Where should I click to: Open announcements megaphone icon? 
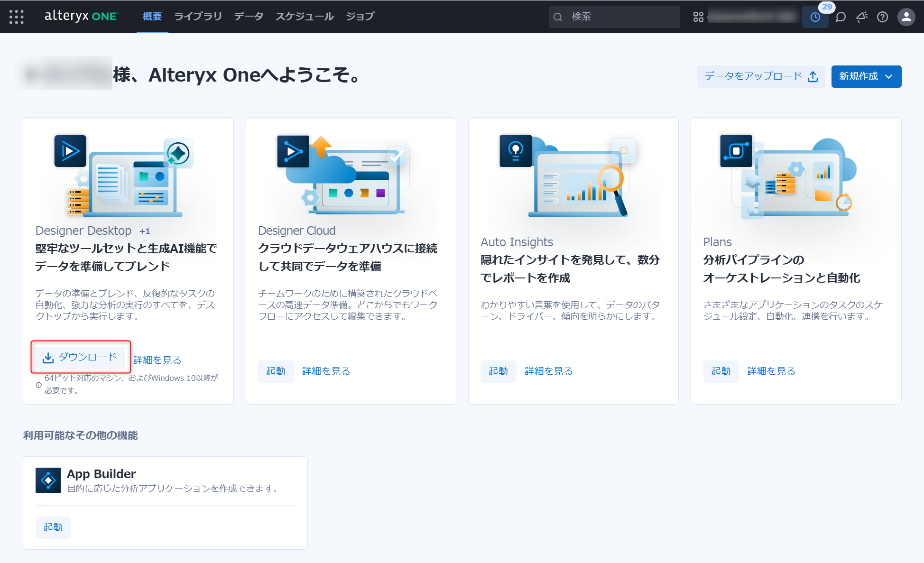pyautogui.click(x=861, y=17)
